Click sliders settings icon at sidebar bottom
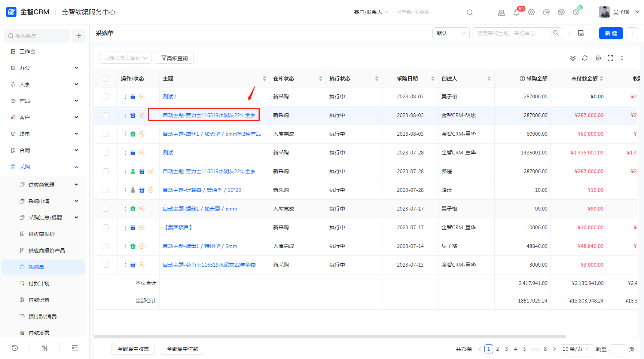 point(45,348)
